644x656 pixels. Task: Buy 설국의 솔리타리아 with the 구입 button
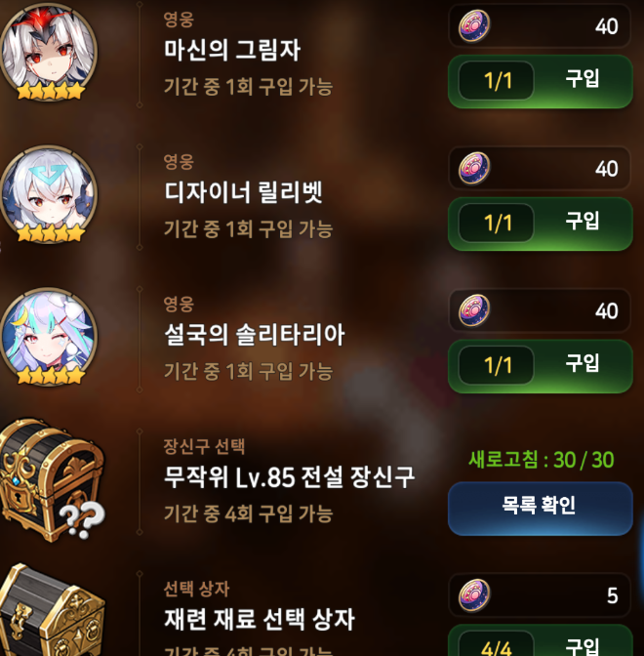tap(540, 366)
